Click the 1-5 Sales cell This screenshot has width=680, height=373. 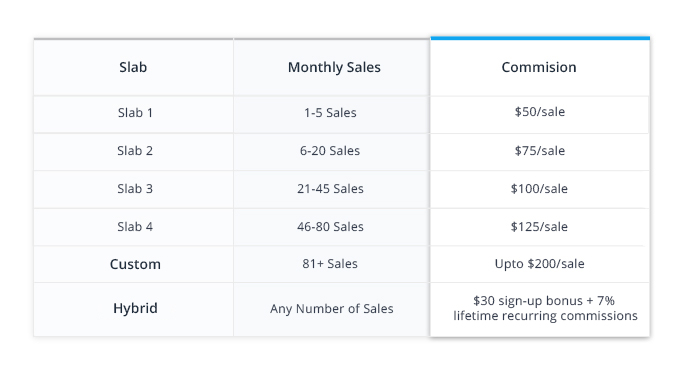pos(330,113)
